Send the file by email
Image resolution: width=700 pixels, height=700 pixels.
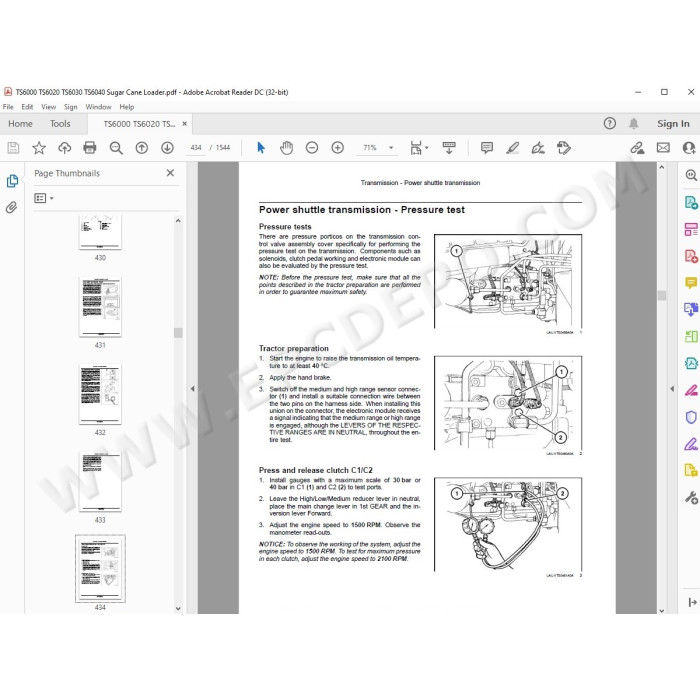663,148
